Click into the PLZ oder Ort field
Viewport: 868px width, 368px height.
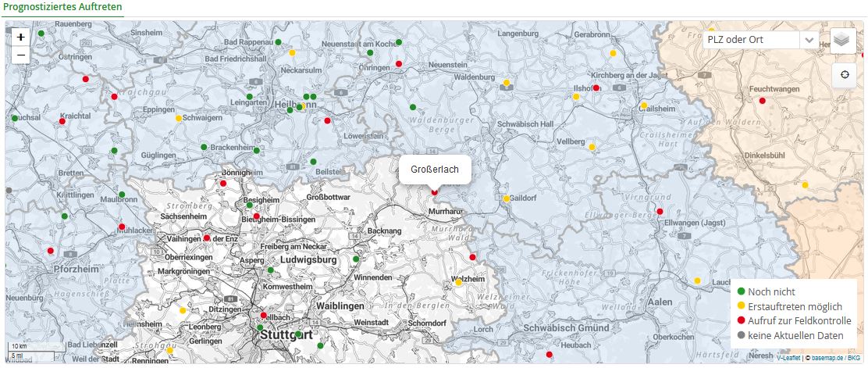coord(749,40)
